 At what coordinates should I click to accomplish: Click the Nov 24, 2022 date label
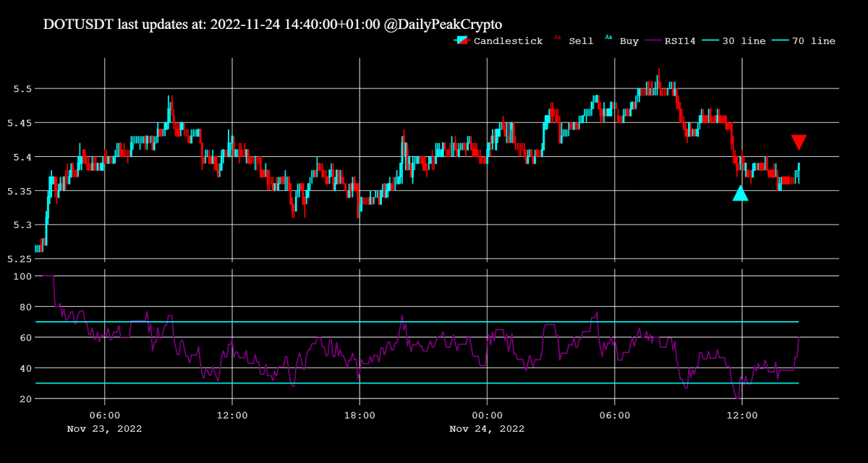click(x=488, y=429)
